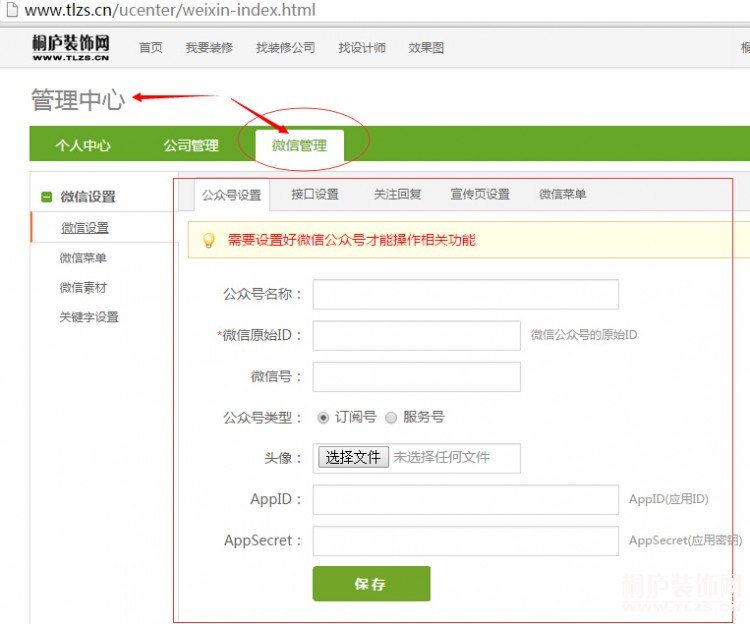Go to 效果图 in the top navigation
Viewport: 750px width, 624px height.
pos(426,48)
